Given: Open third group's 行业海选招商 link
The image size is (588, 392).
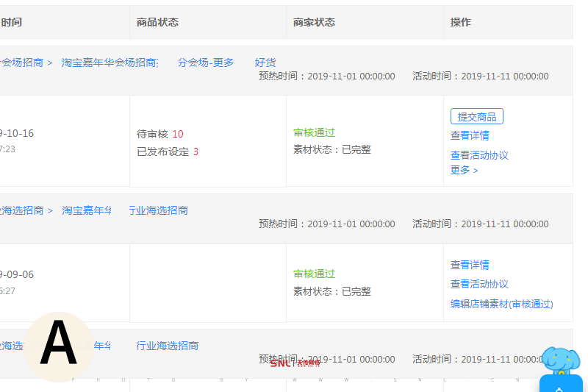Looking at the screenshot, I should 168,346.
